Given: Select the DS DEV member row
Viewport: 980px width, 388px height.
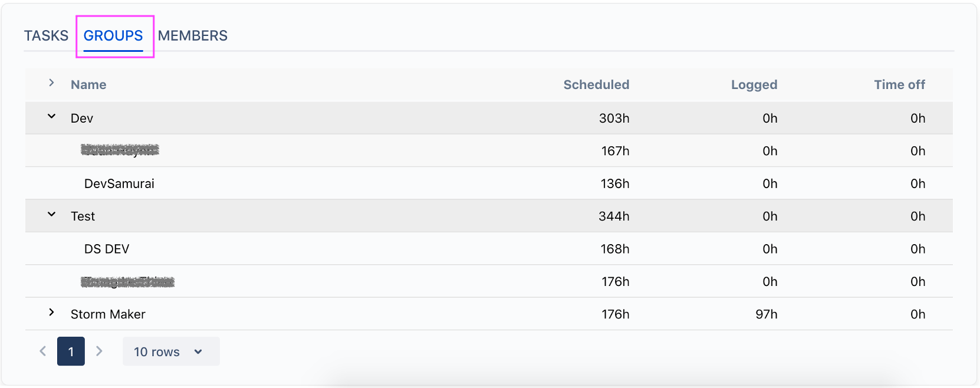Looking at the screenshot, I should pyautogui.click(x=107, y=249).
